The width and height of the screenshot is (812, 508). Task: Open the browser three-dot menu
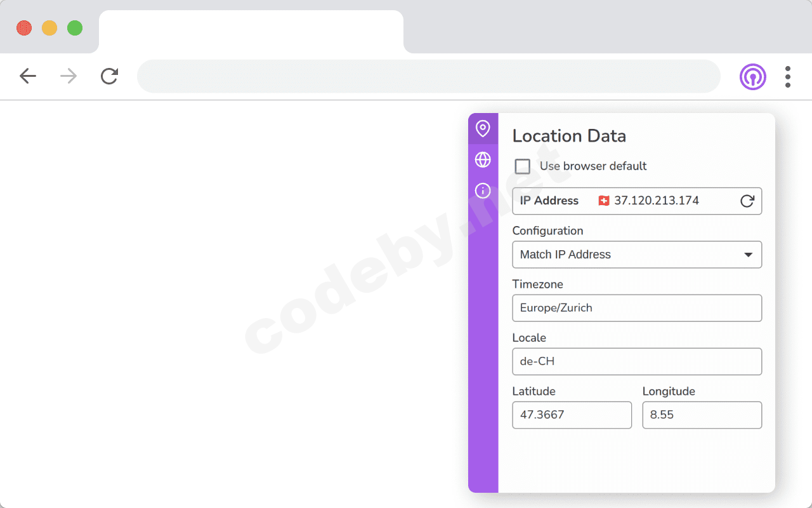[x=787, y=77]
